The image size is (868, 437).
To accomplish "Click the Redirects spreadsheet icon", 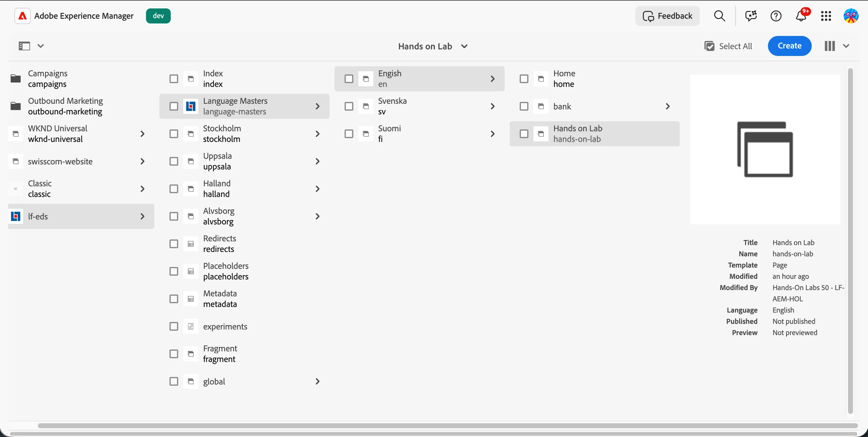I will pyautogui.click(x=191, y=244).
